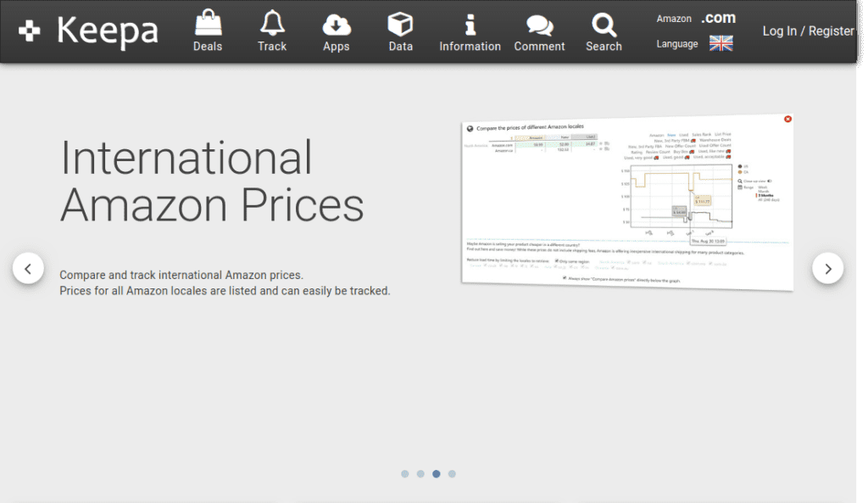Click the Keepa plus logo icon
Screen dimensions: 868x503
tap(30, 31)
